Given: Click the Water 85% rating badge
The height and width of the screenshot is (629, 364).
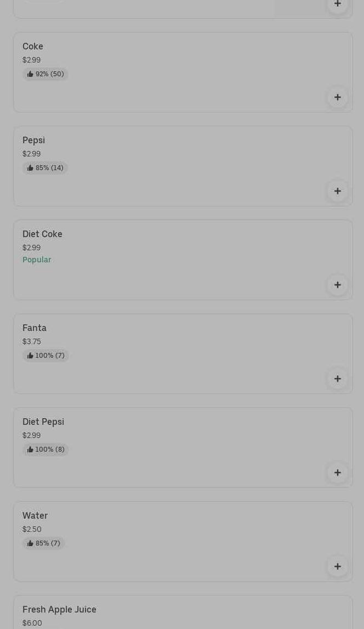Looking at the screenshot, I should click(x=43, y=543).
